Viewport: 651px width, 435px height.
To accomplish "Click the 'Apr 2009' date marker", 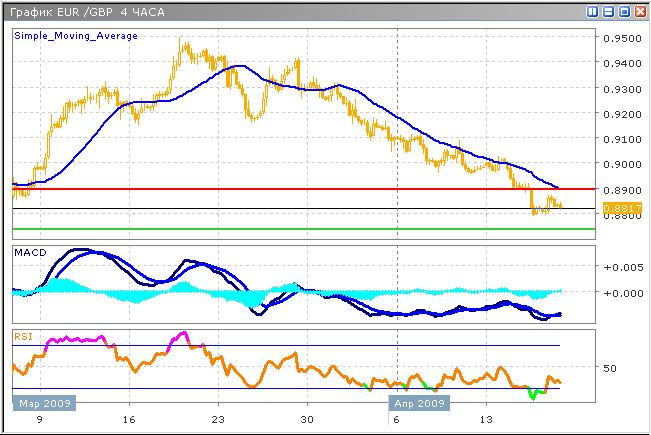I will 418,405.
